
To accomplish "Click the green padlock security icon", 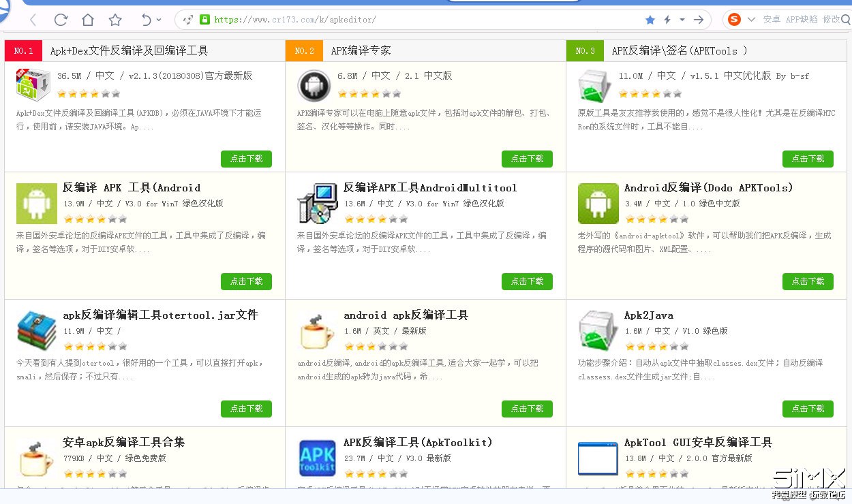I will pos(204,20).
